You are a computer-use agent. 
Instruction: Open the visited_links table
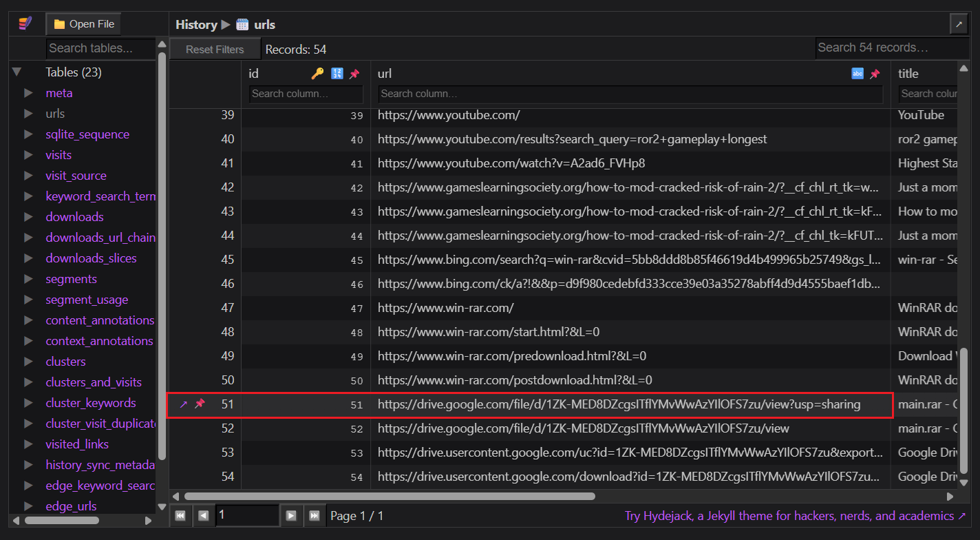(x=77, y=444)
